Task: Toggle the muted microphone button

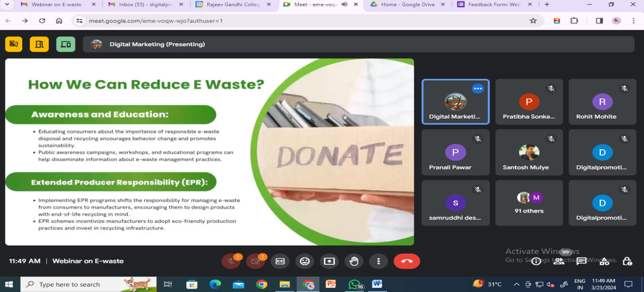Action: [x=231, y=261]
